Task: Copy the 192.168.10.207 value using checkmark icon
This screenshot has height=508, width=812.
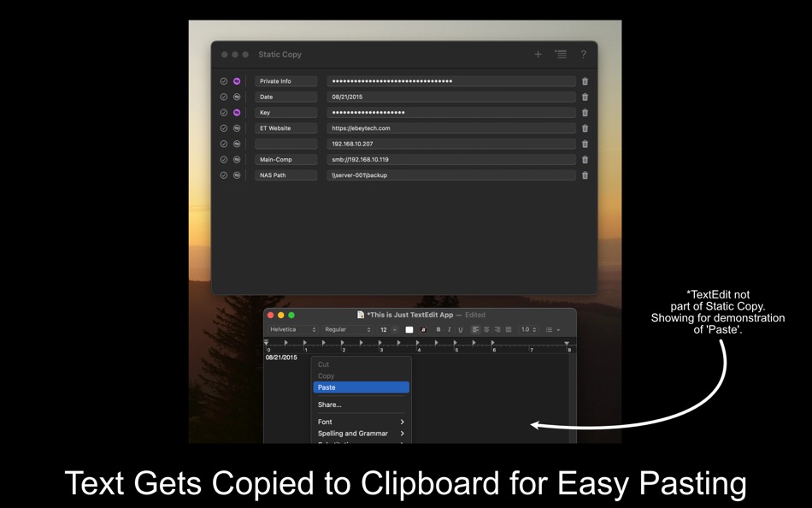Action: 224,144
